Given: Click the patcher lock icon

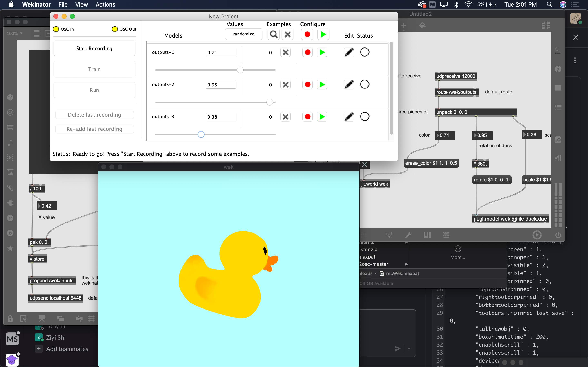Looking at the screenshot, I should coord(10,318).
